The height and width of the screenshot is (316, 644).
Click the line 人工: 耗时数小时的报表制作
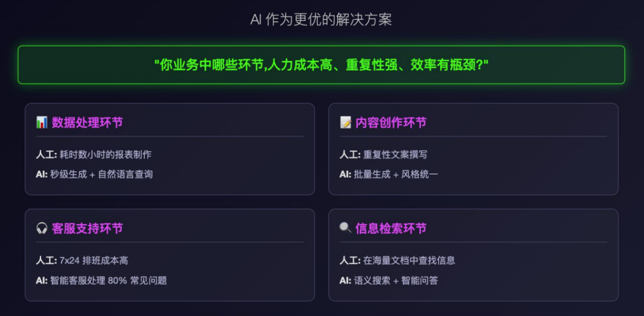94,154
